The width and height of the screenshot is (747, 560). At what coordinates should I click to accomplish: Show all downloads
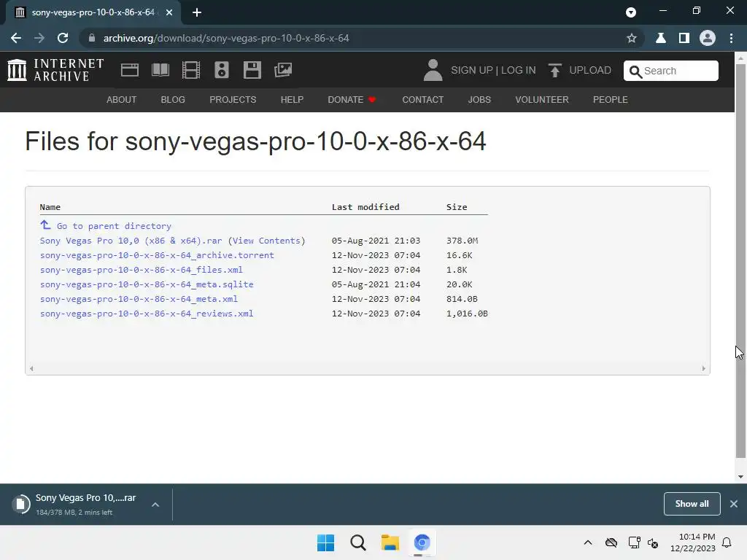point(692,504)
